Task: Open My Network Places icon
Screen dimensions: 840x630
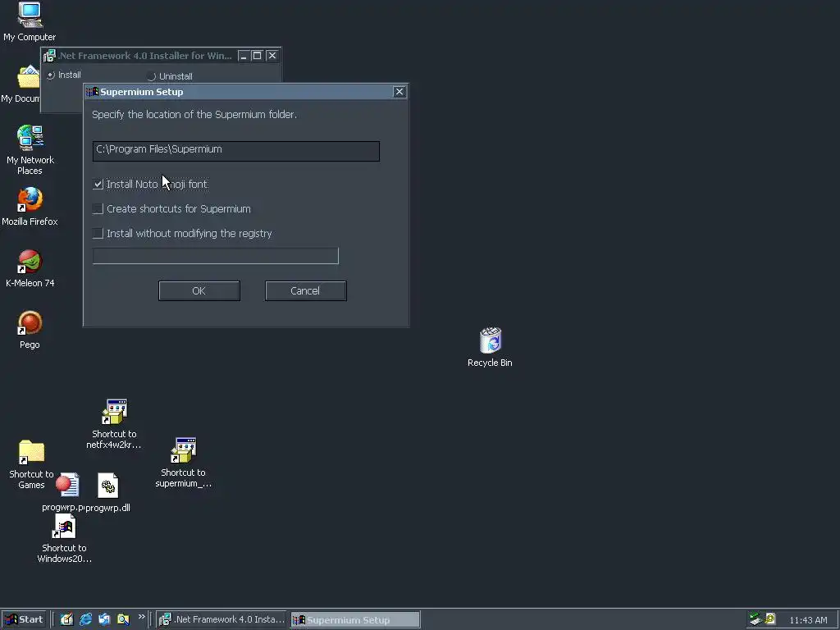Action: click(30, 138)
